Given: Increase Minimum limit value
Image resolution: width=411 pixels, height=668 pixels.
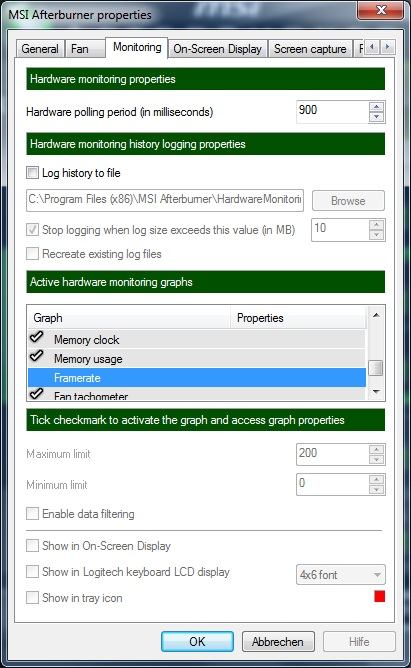Looking at the screenshot, I should (x=377, y=480).
